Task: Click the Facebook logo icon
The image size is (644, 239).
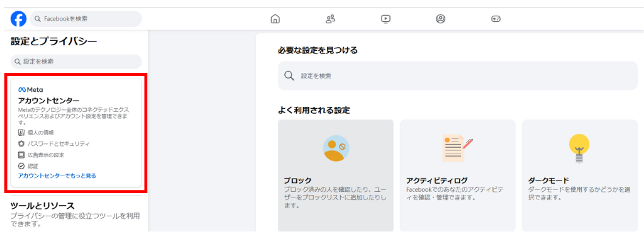Action: (x=18, y=19)
